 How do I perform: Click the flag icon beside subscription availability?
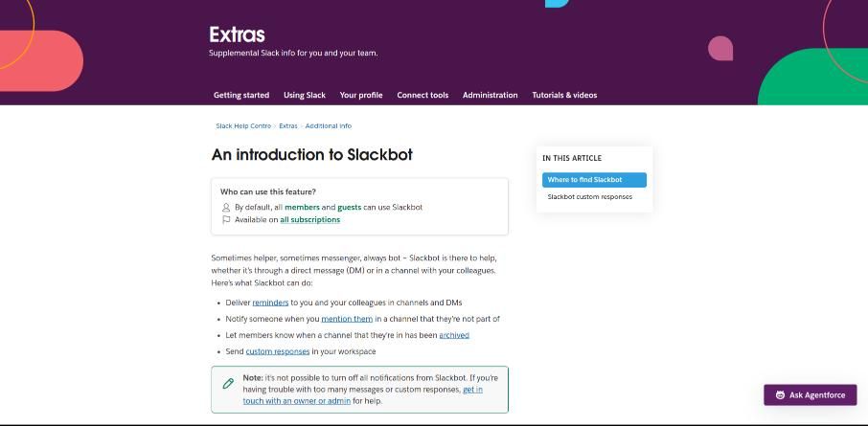click(226, 219)
